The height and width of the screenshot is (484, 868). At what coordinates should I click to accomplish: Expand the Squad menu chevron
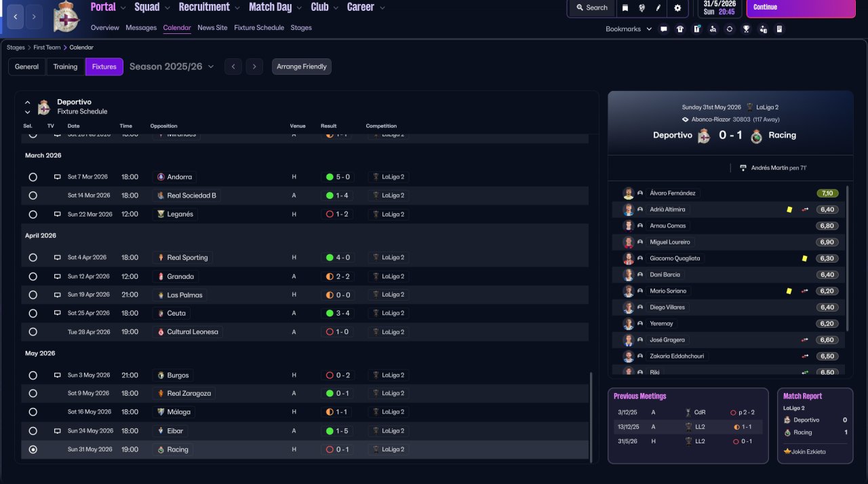tap(167, 8)
